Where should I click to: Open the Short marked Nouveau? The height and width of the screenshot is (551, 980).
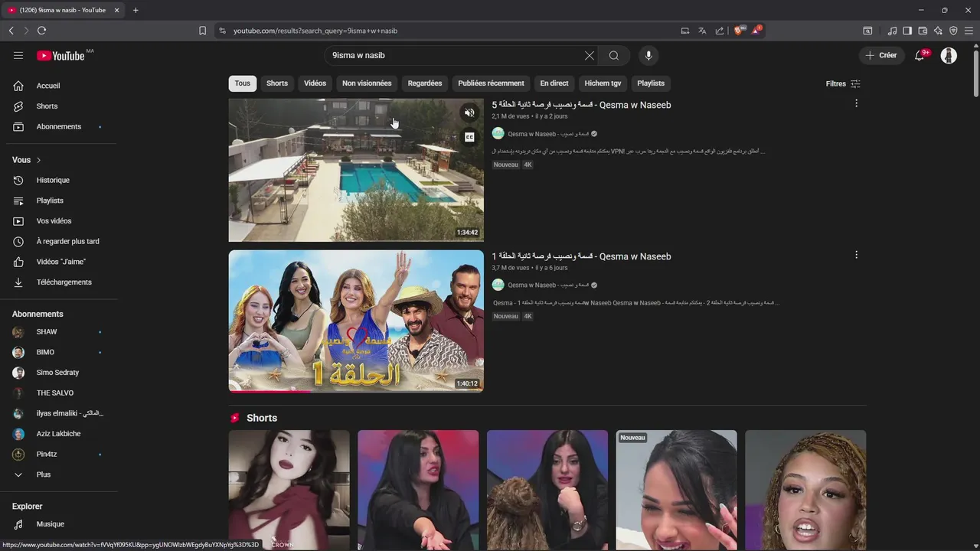(676, 490)
